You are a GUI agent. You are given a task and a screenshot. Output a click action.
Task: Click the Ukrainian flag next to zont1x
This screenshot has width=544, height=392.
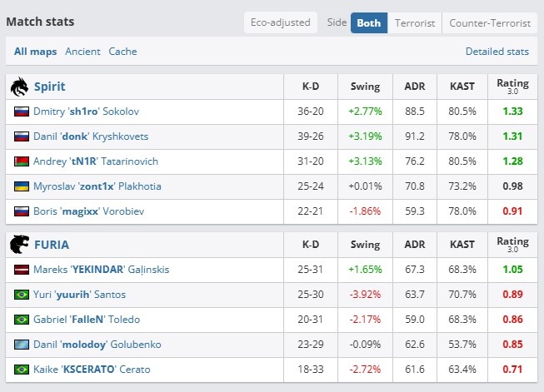tap(22, 186)
